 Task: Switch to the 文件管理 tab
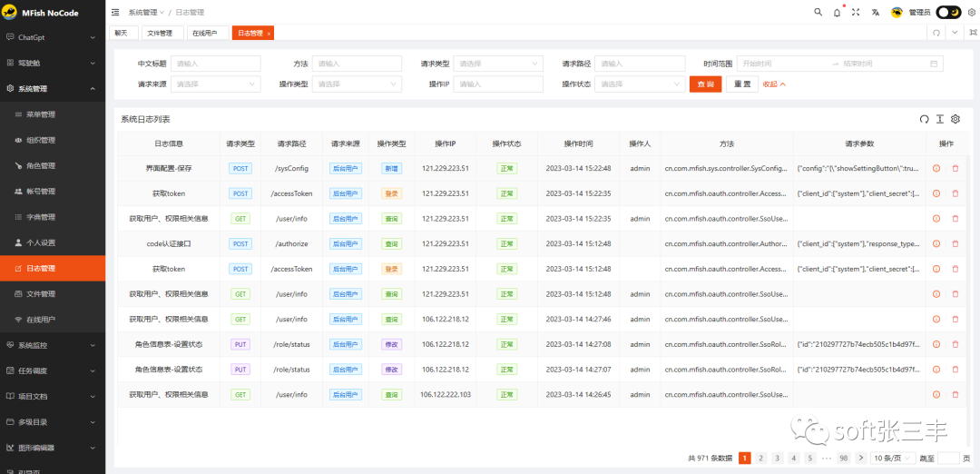[x=162, y=33]
